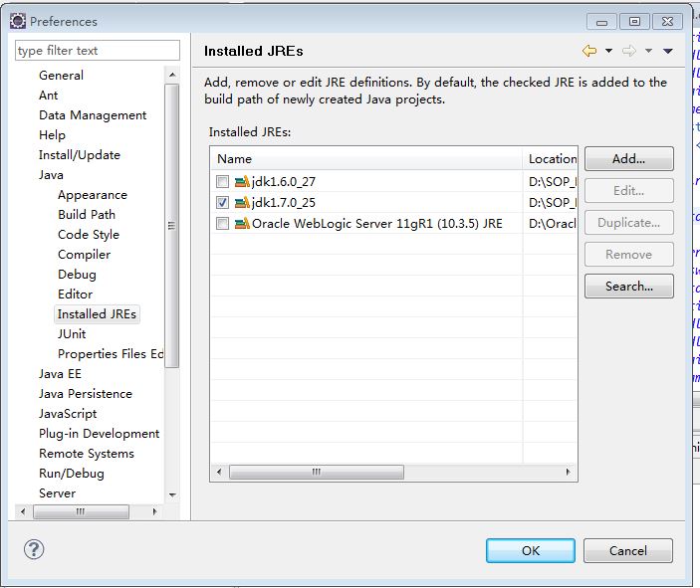This screenshot has height=588, width=700.
Task: Select the jdk1.7.0_25 row name
Action: 284,203
